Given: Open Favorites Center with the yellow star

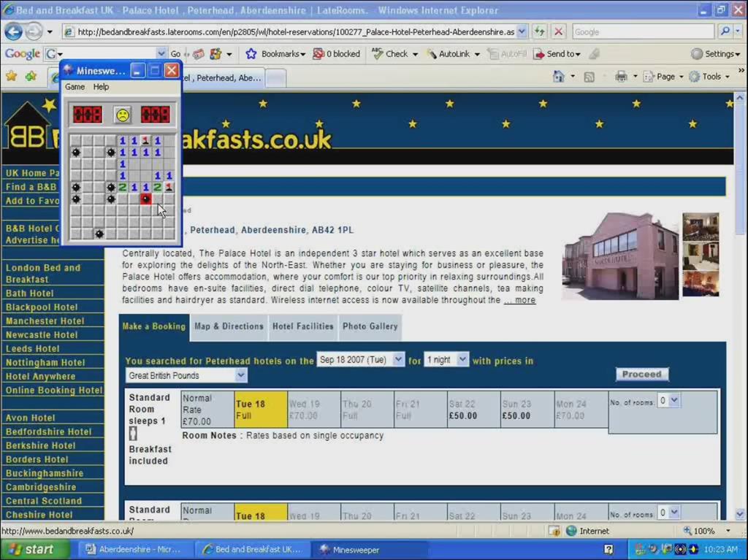Looking at the screenshot, I should pyautogui.click(x=11, y=76).
